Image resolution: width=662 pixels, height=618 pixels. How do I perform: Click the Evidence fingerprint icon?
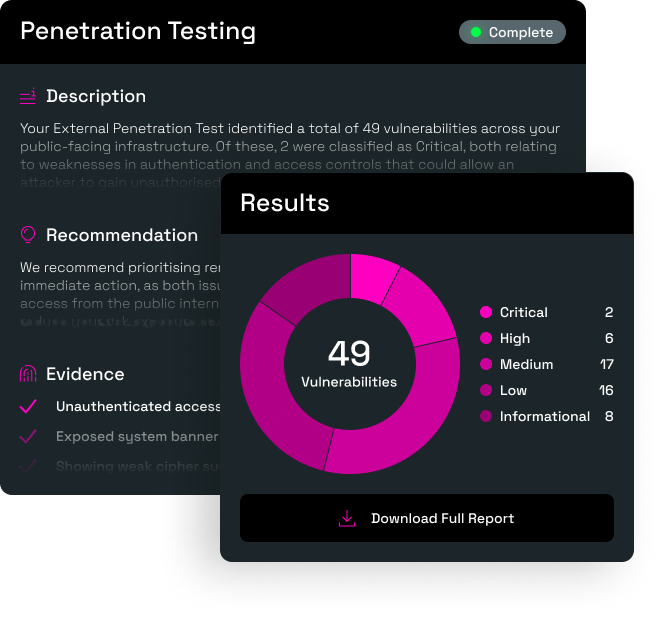[28, 374]
